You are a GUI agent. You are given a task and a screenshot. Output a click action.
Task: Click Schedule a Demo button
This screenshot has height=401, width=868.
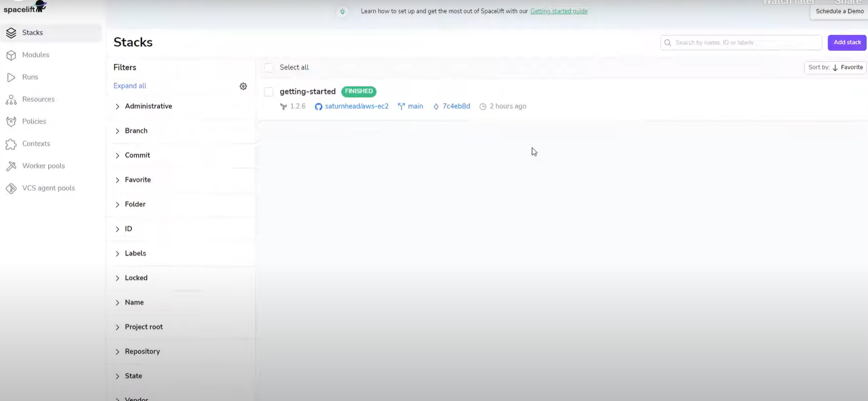(840, 11)
